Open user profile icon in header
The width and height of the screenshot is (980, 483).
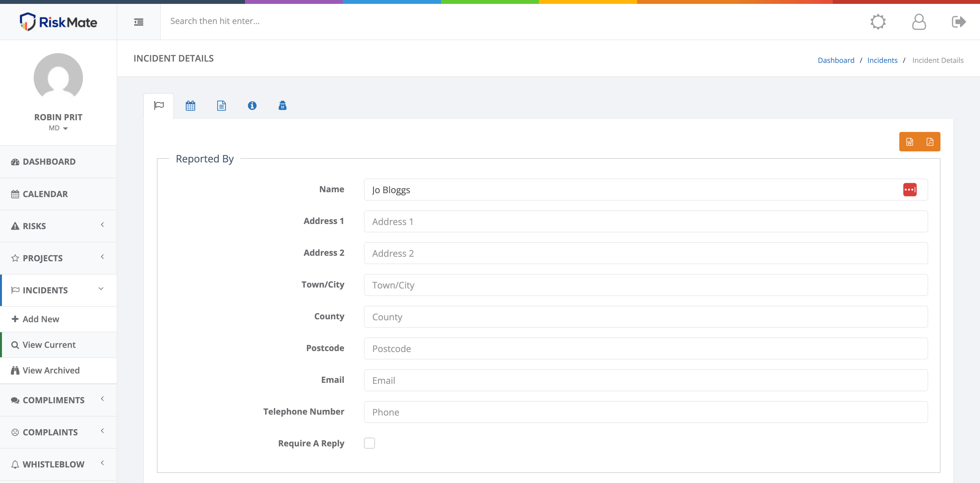pos(919,22)
